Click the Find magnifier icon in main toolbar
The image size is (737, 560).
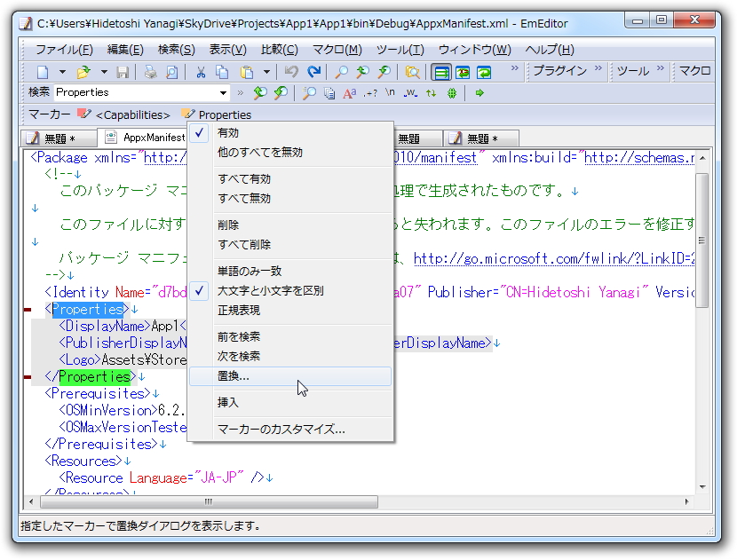(x=341, y=73)
